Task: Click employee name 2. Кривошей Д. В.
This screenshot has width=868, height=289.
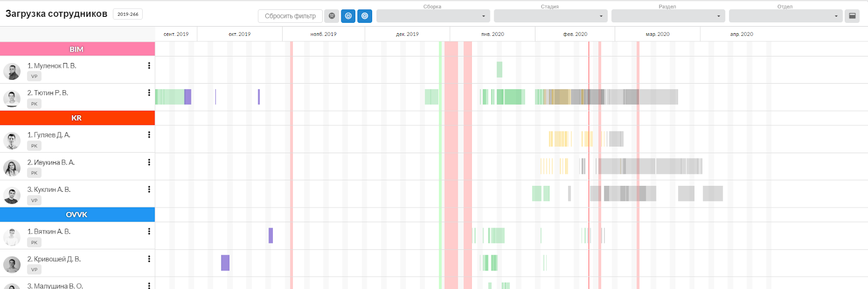Action: [54, 259]
